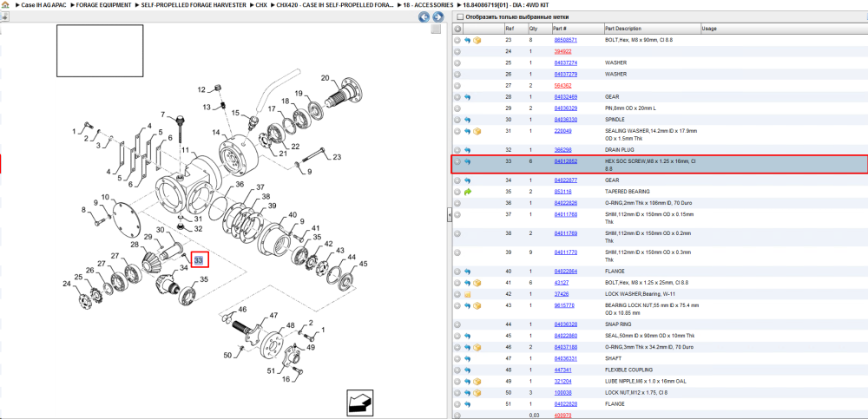The image size is (868, 419).
Task: Click the Usage column header
Action: 783,29
